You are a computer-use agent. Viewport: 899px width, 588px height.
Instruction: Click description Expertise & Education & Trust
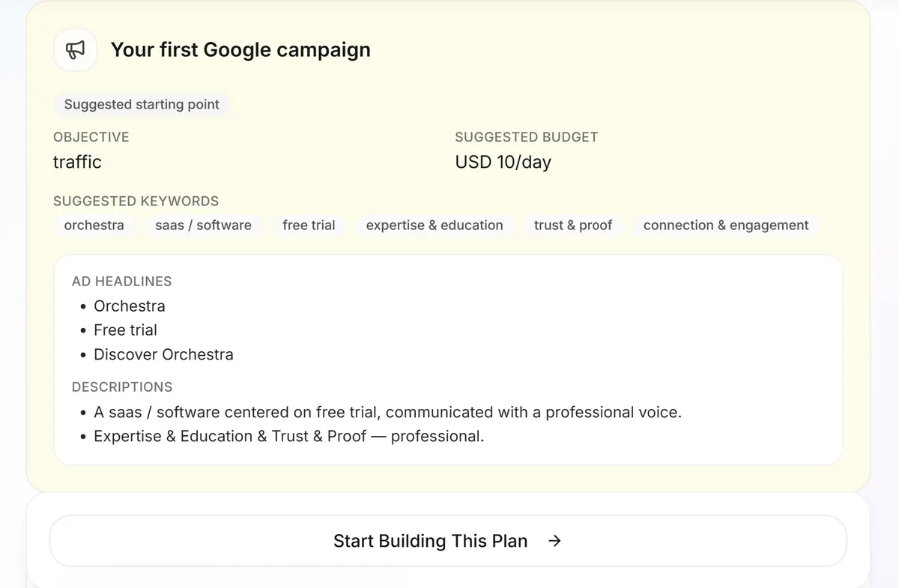tap(288, 436)
